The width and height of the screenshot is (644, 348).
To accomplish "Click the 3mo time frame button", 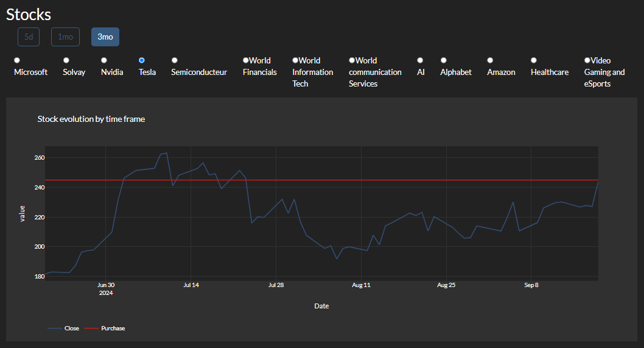I will tap(105, 37).
